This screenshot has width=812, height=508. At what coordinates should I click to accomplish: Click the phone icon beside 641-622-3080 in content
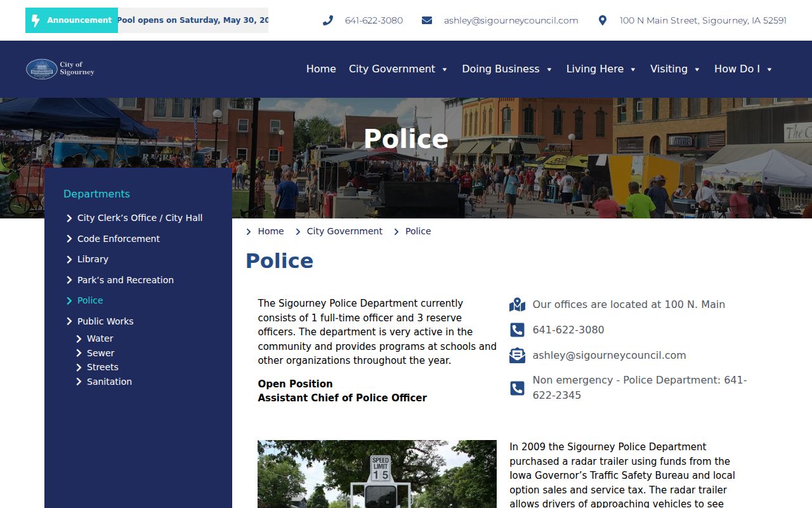517,330
